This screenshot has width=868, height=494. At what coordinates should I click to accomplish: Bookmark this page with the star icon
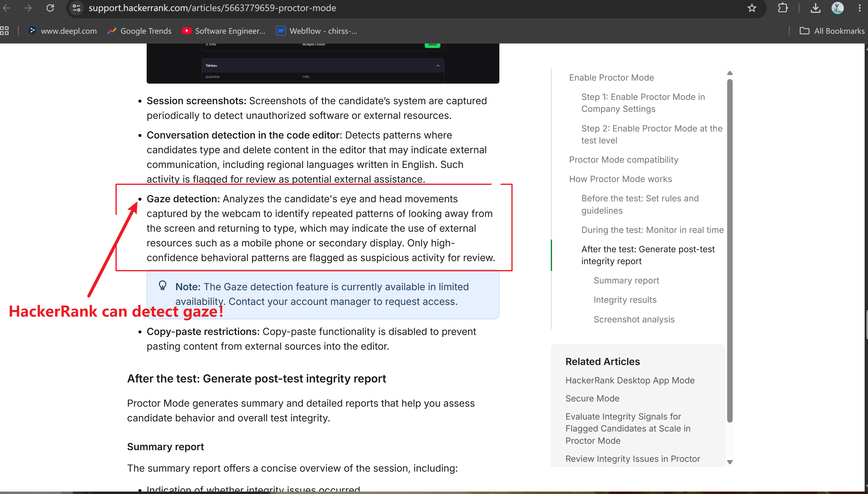coord(752,8)
